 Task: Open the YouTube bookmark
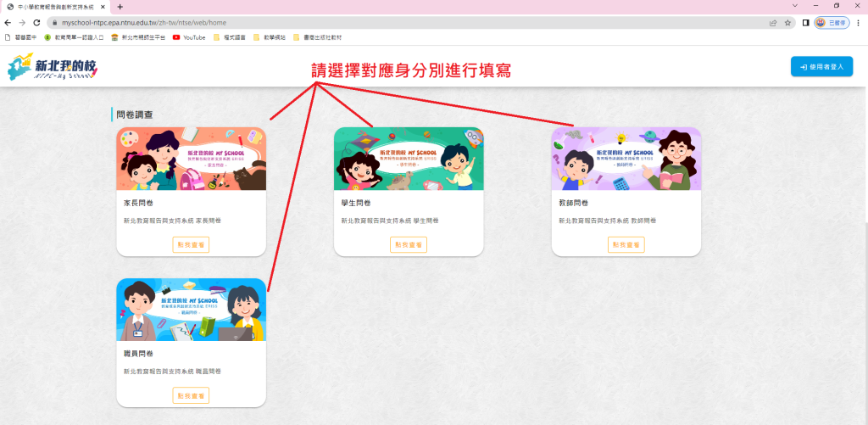(188, 37)
